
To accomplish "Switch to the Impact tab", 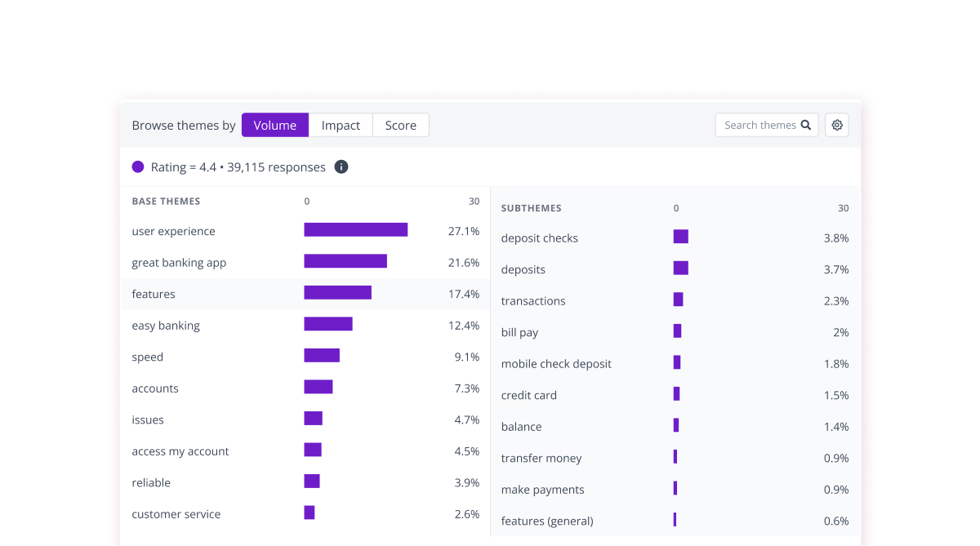I will (x=340, y=125).
